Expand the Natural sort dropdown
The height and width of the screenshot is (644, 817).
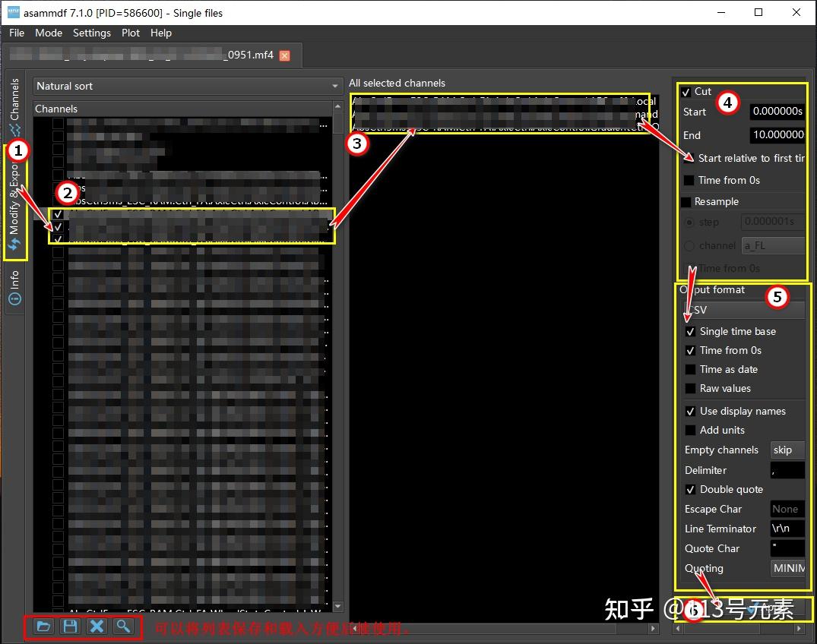point(188,86)
